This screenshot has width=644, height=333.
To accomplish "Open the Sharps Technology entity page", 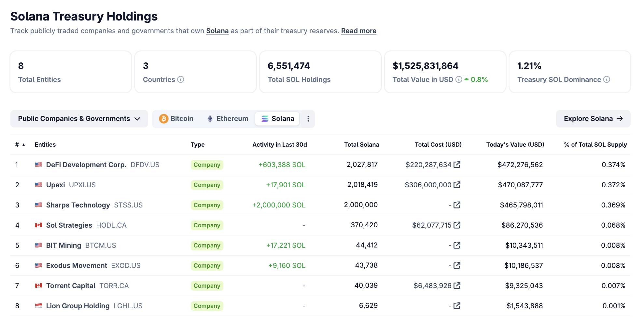I will pos(78,205).
